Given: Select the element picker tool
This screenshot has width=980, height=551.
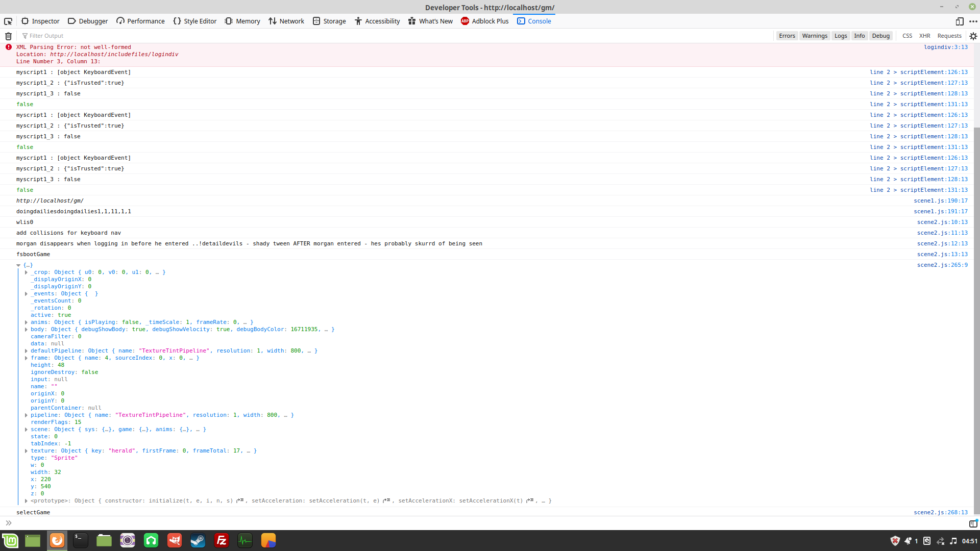Looking at the screenshot, I should [x=8, y=21].
